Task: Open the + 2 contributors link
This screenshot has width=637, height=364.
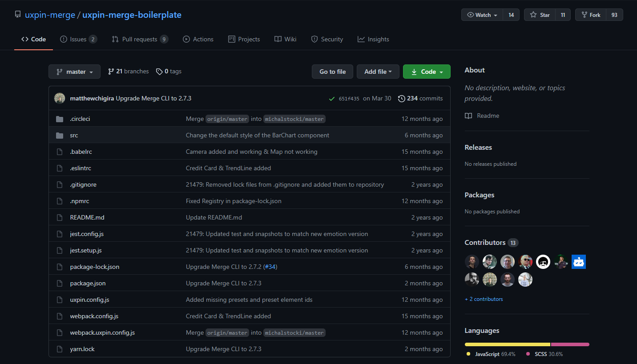Action: coord(484,299)
